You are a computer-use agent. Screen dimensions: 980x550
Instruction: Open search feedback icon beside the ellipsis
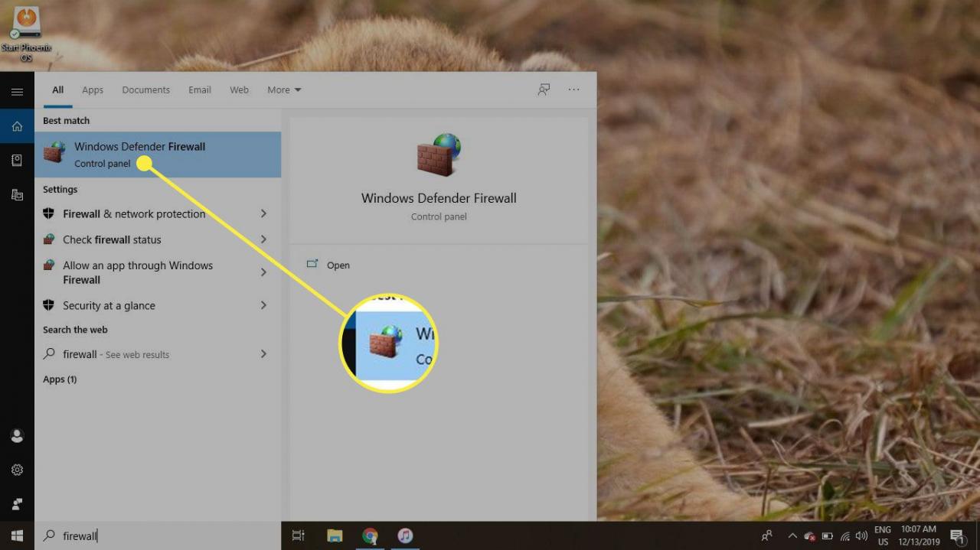(x=544, y=89)
